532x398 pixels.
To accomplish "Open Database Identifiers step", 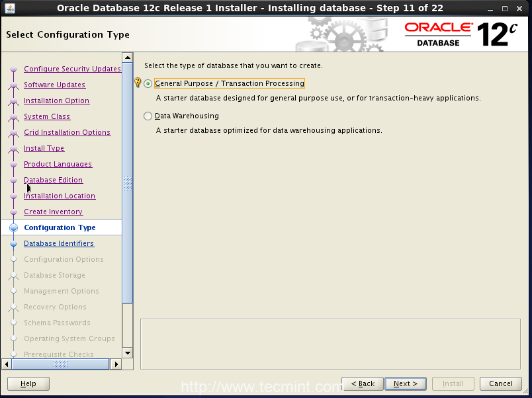I will (x=59, y=243).
